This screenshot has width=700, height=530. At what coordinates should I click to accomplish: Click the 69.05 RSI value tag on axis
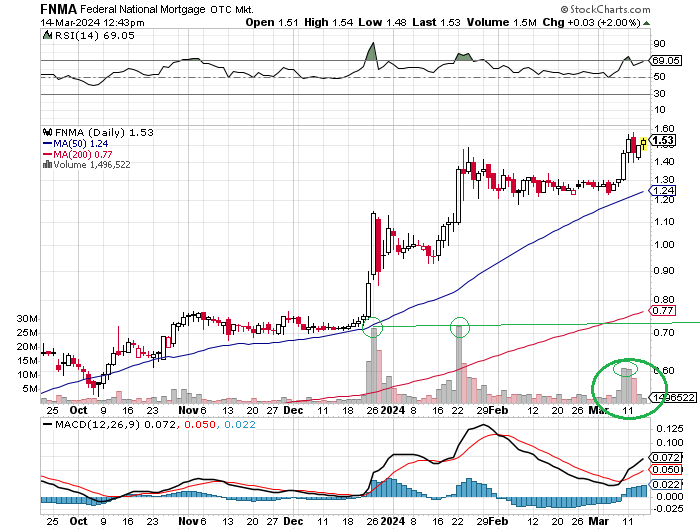click(665, 60)
